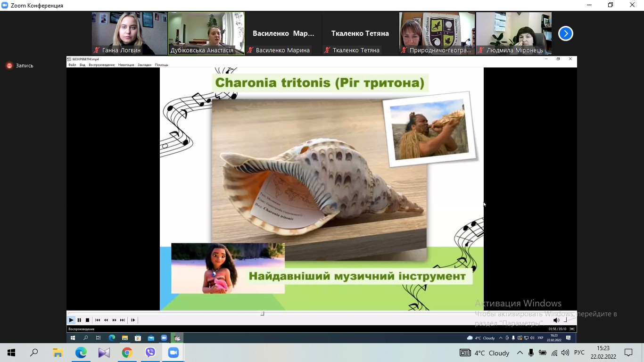Click the Fast-forward button in the player
This screenshot has width=644, height=362.
114,320
